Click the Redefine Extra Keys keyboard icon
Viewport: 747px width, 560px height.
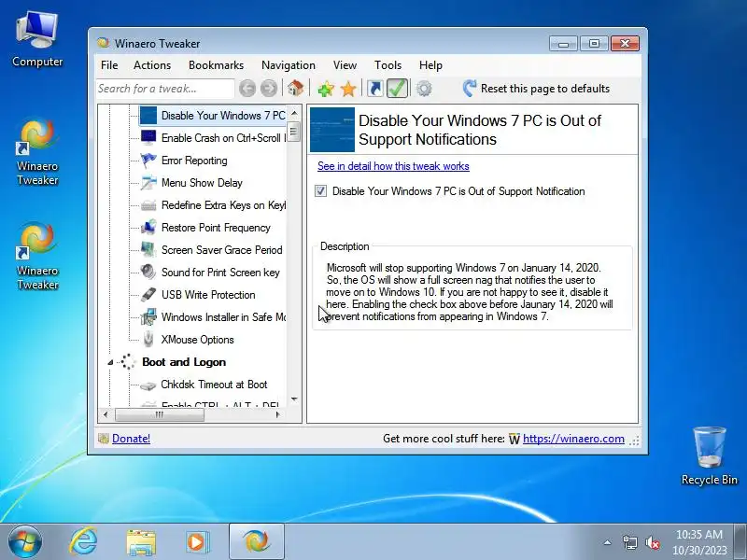[x=148, y=205]
